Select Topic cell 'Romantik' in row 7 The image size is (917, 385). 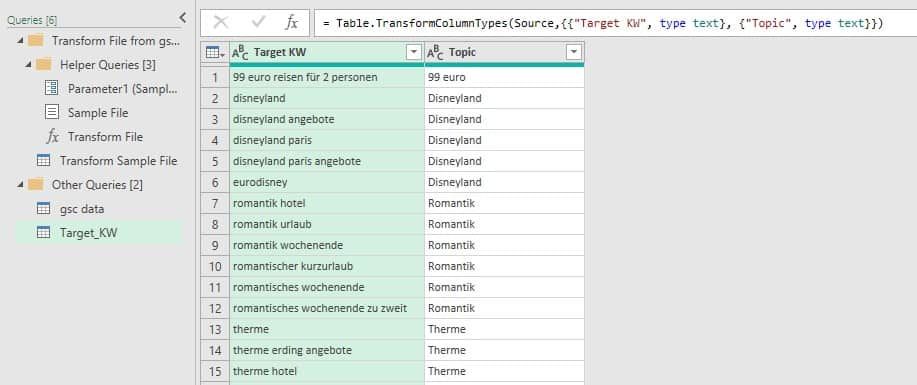point(504,203)
